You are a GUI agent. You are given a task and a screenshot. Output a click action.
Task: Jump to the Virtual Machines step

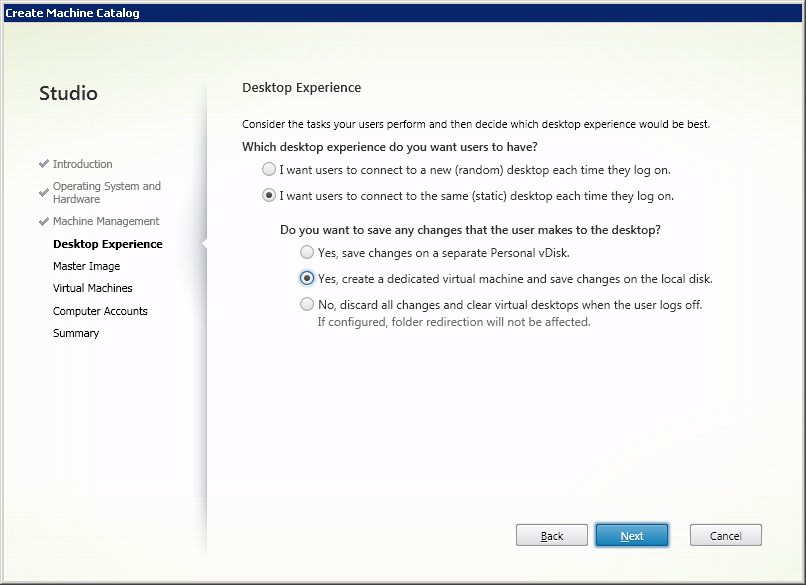(x=93, y=288)
